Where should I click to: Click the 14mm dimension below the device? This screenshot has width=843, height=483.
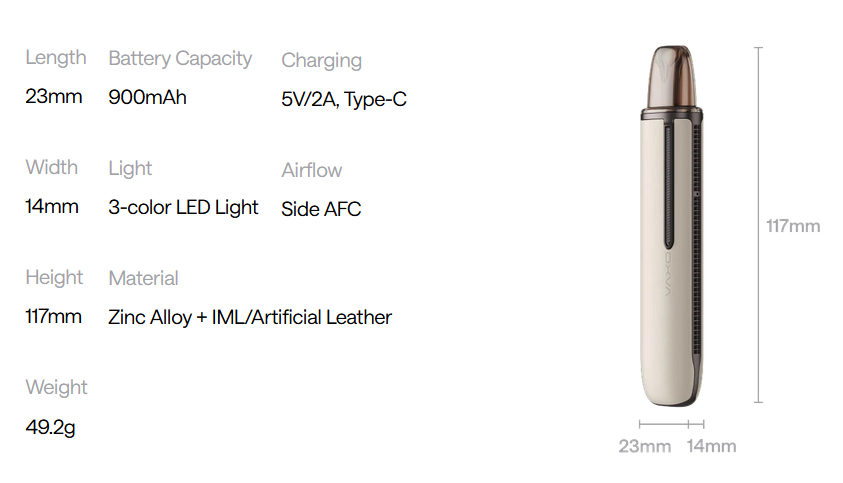tap(711, 446)
